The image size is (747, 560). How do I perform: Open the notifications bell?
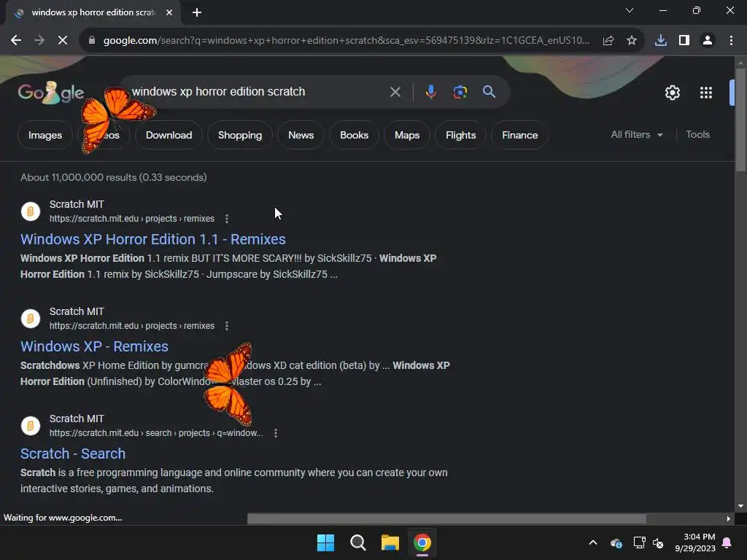[x=727, y=542]
